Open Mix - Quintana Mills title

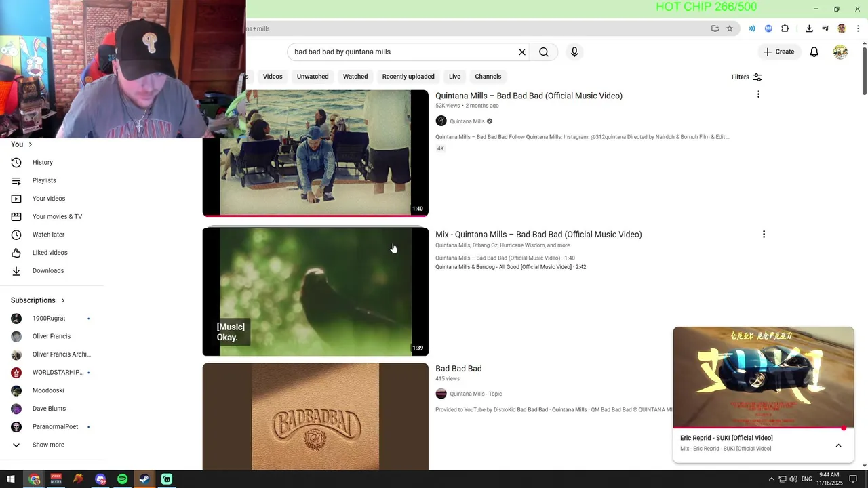(538, 235)
